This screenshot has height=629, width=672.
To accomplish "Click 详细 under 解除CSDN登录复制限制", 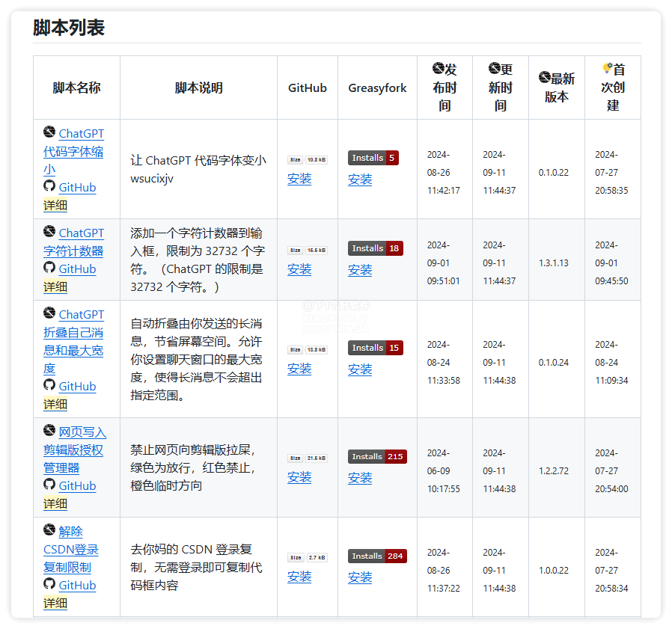I will (55, 603).
